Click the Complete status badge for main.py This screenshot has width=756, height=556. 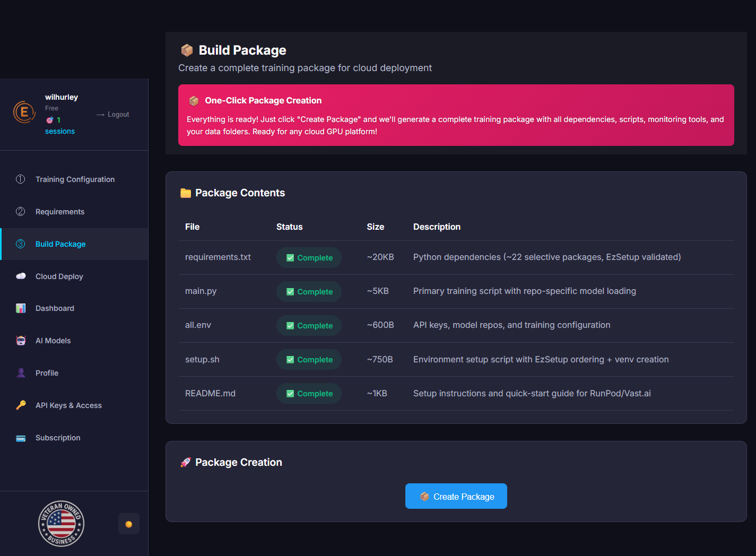click(x=309, y=292)
